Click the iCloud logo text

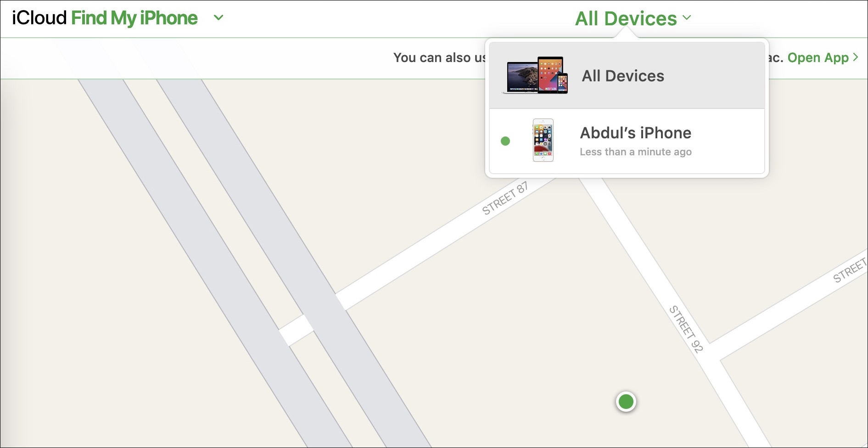(39, 18)
